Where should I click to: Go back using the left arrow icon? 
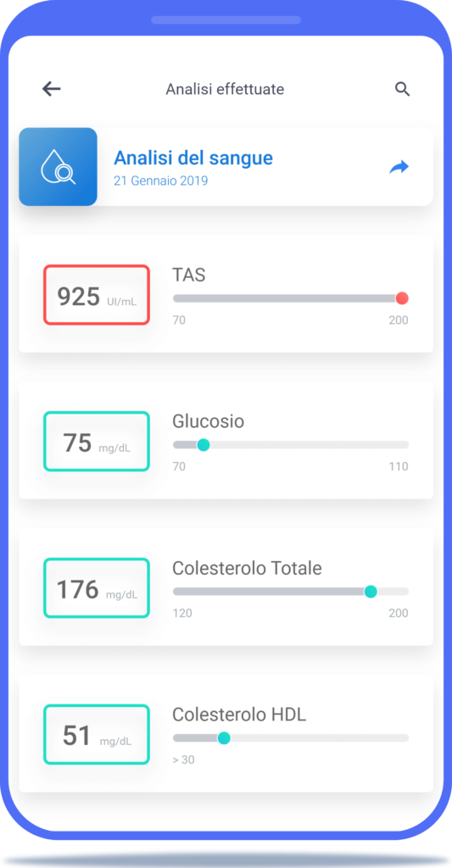pyautogui.click(x=52, y=88)
